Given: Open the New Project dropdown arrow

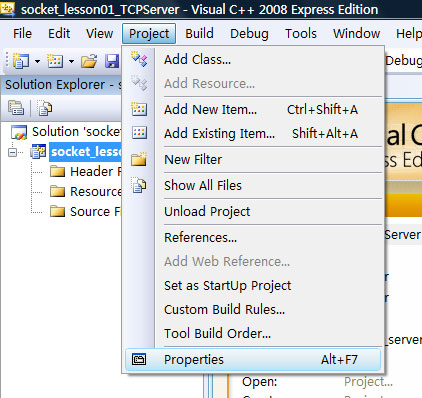Looking at the screenshot, I should pyautogui.click(x=37, y=61).
